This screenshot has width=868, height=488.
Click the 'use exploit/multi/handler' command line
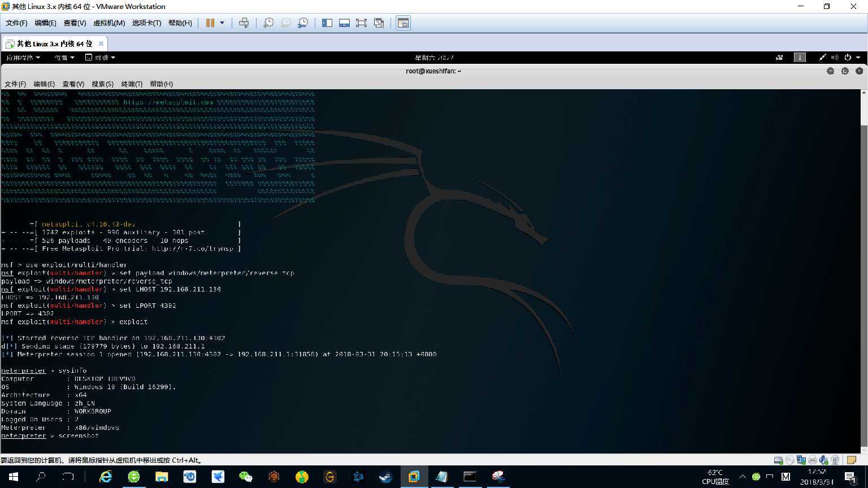tap(64, 265)
